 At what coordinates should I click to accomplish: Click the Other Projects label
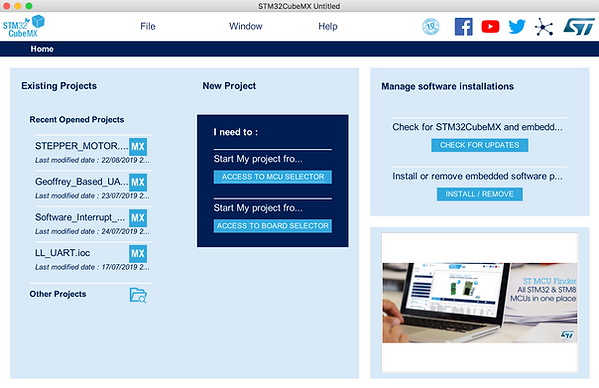click(58, 294)
